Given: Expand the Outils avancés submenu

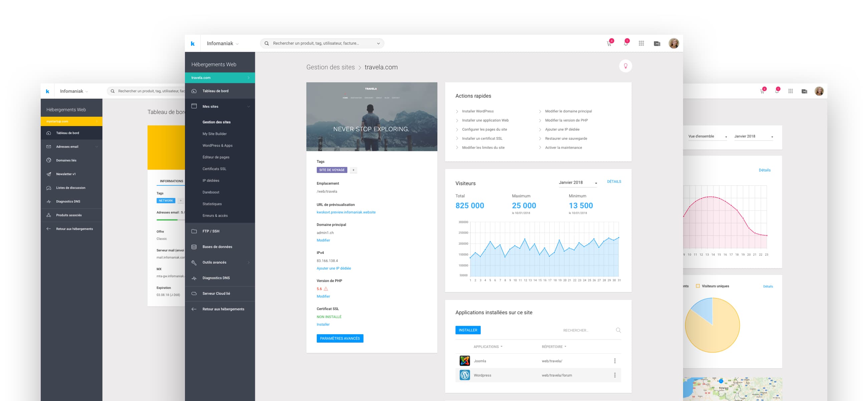Looking at the screenshot, I should (248, 262).
